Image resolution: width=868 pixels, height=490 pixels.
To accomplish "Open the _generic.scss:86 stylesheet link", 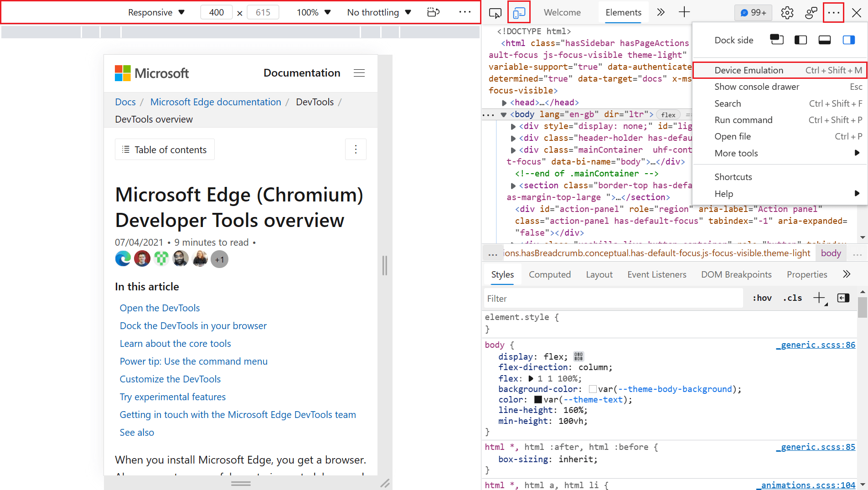I will click(816, 345).
